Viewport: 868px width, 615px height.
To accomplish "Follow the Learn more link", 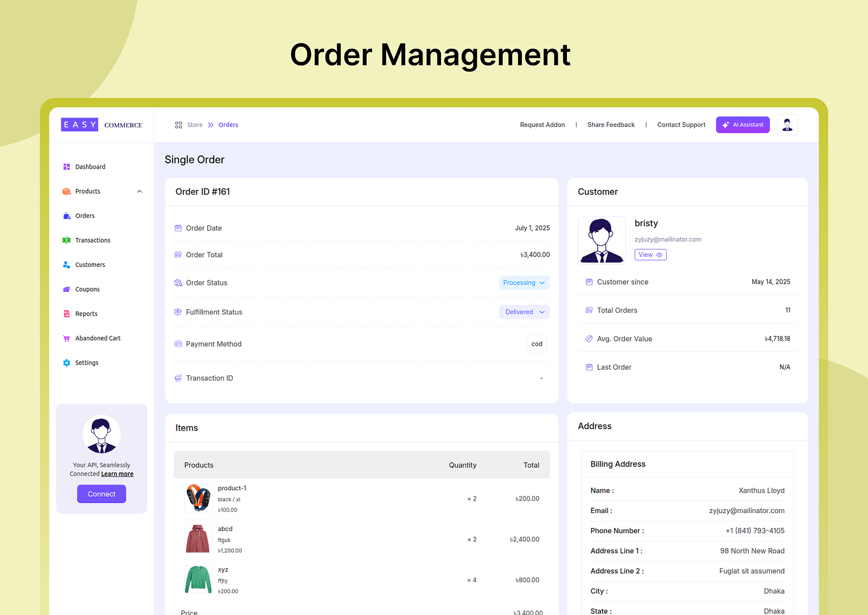I will [117, 474].
